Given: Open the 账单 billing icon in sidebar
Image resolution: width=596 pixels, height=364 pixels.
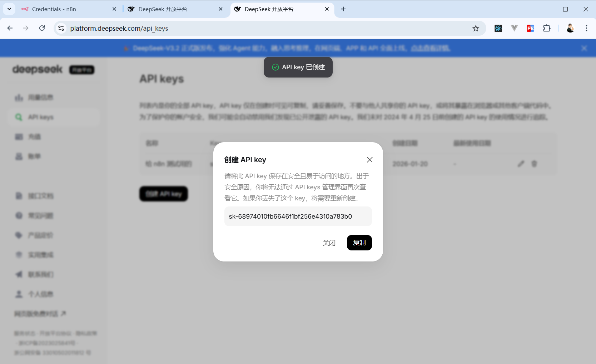Looking at the screenshot, I should click(19, 156).
